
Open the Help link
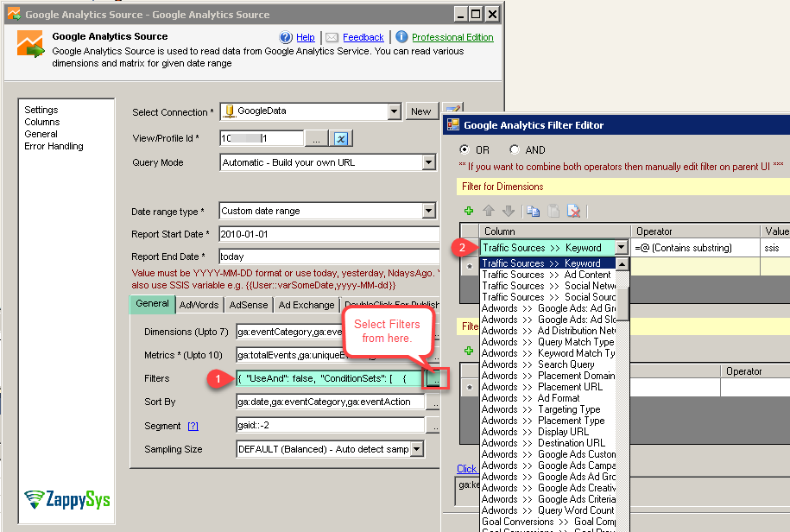coord(306,37)
